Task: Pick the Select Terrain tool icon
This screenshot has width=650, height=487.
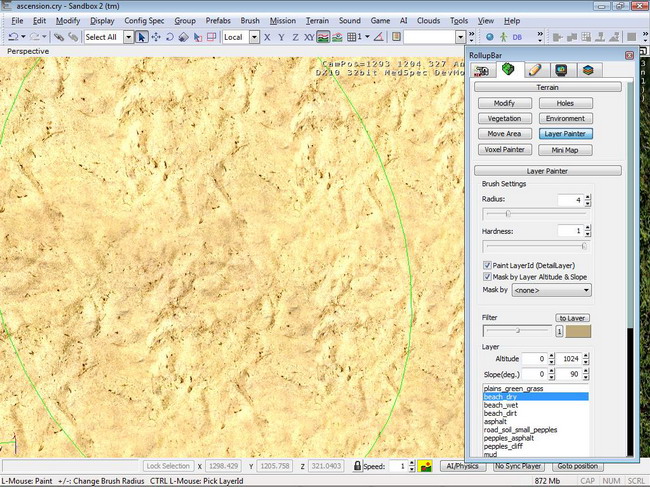Action: 198,37
